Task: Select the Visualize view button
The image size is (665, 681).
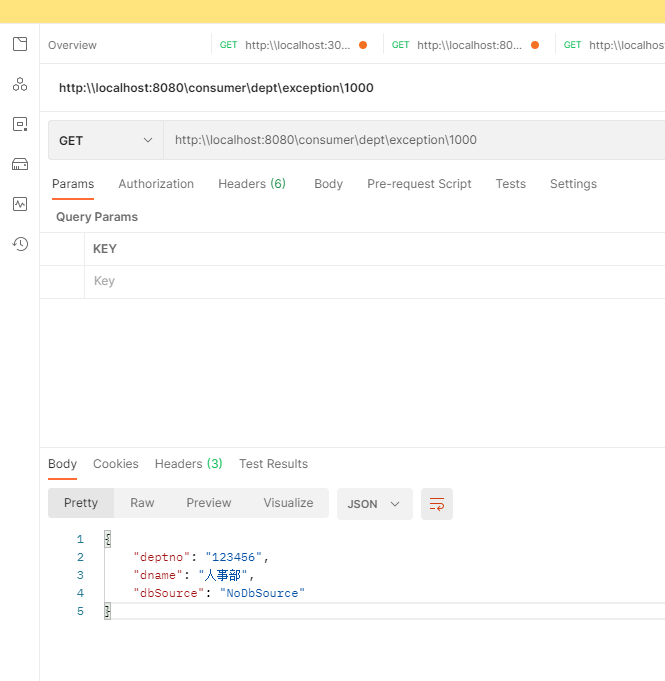Action: tap(288, 503)
